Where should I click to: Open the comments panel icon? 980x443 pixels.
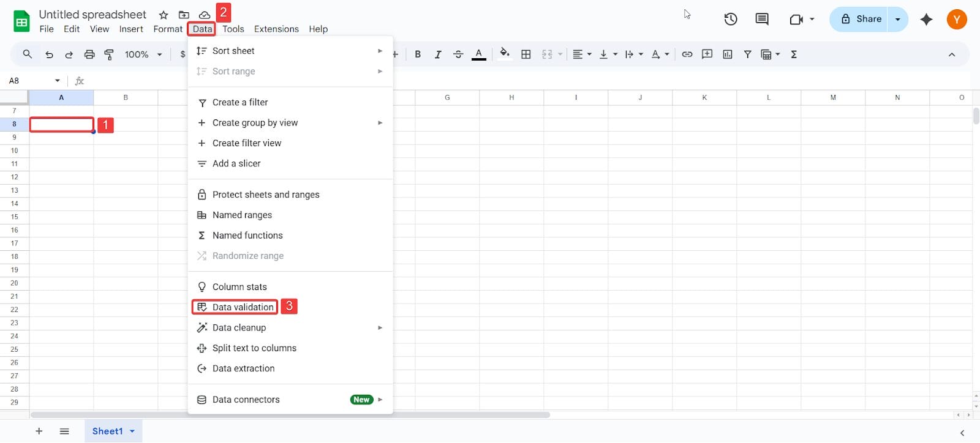(x=762, y=19)
